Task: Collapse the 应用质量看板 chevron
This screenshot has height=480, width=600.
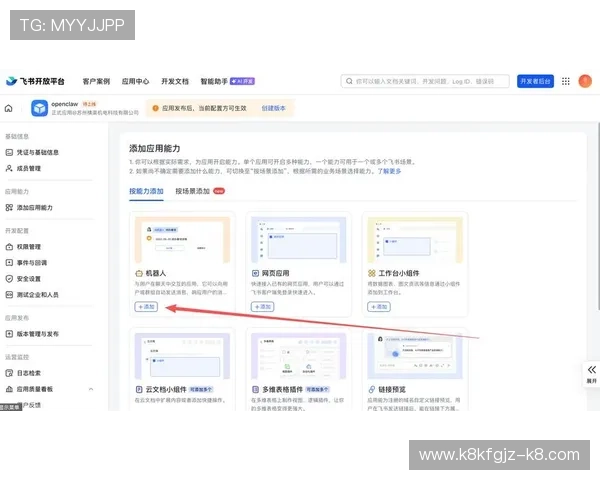Action: pyautogui.click(x=91, y=389)
